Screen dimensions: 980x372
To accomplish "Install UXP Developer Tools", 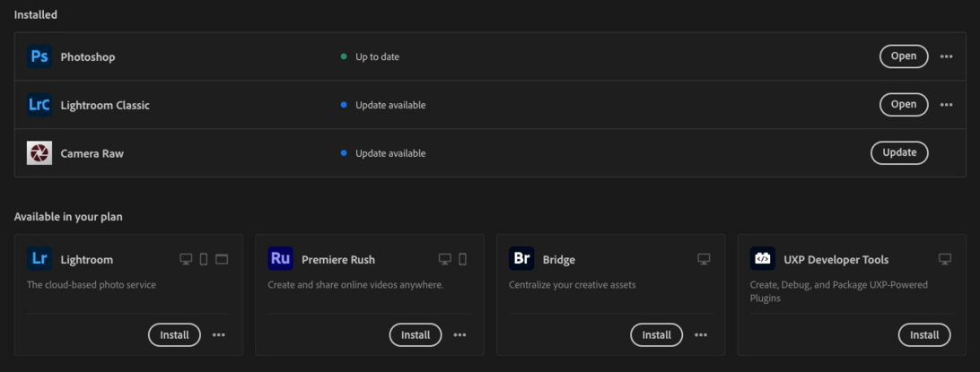I will (x=924, y=335).
